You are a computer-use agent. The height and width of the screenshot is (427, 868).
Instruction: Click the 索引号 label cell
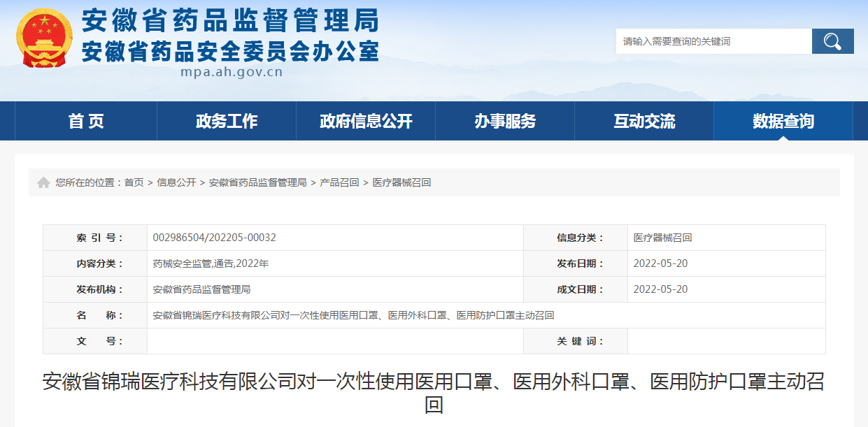coord(95,238)
